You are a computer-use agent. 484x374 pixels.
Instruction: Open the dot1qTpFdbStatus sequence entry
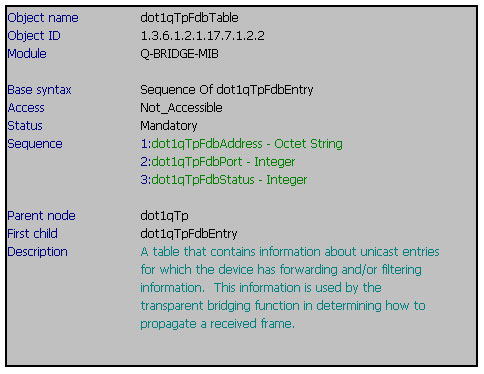click(224, 180)
